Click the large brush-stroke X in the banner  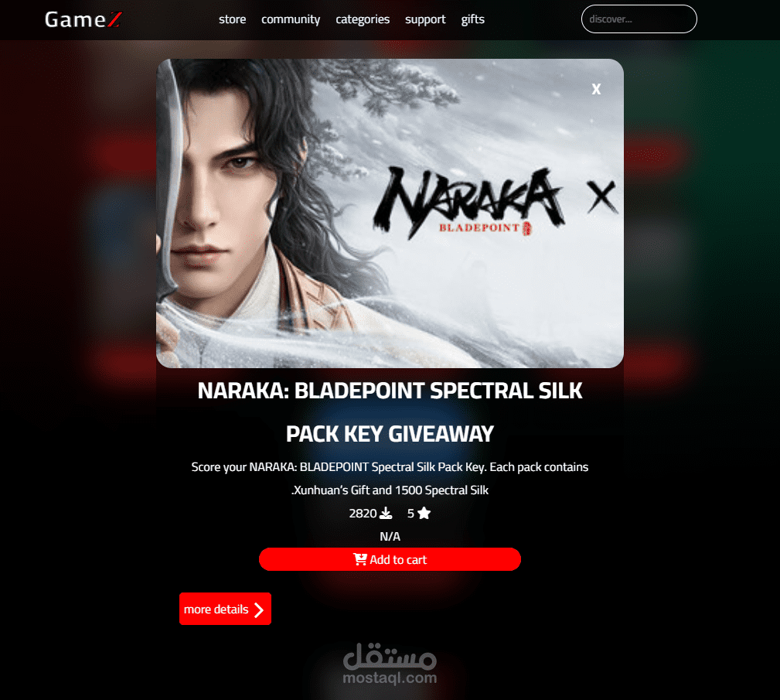[602, 197]
